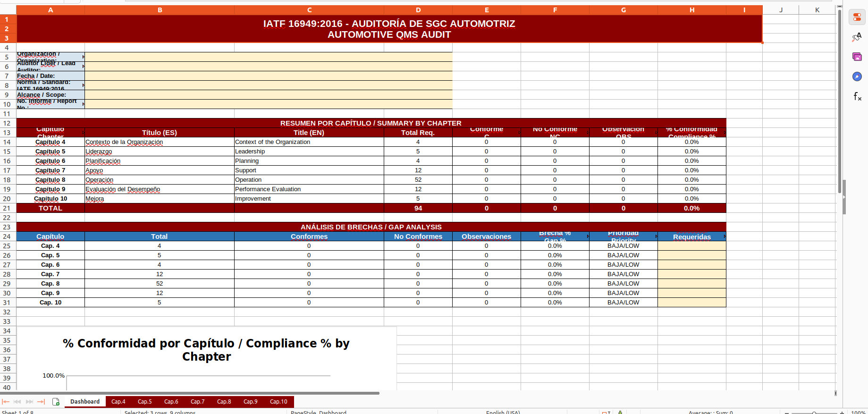Select the 'Improvement' cell
The image size is (868, 414).
(309, 199)
